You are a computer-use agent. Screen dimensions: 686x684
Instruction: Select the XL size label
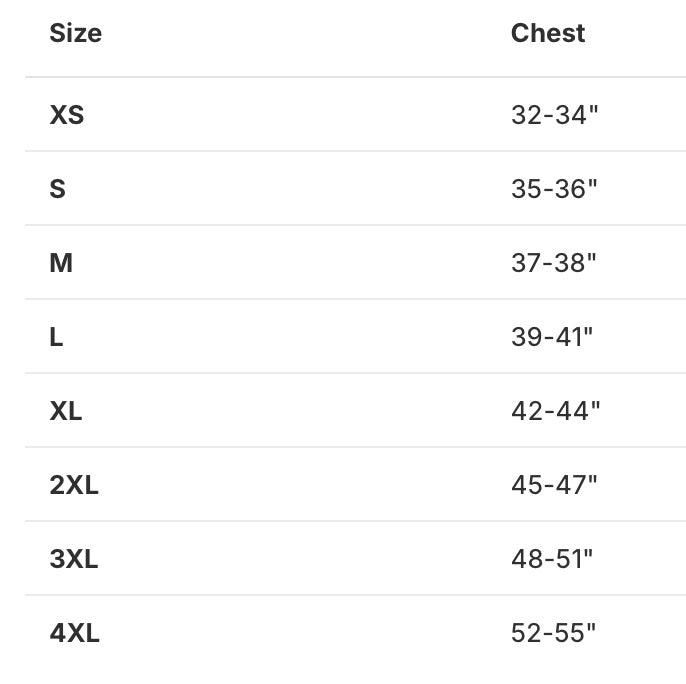point(66,411)
